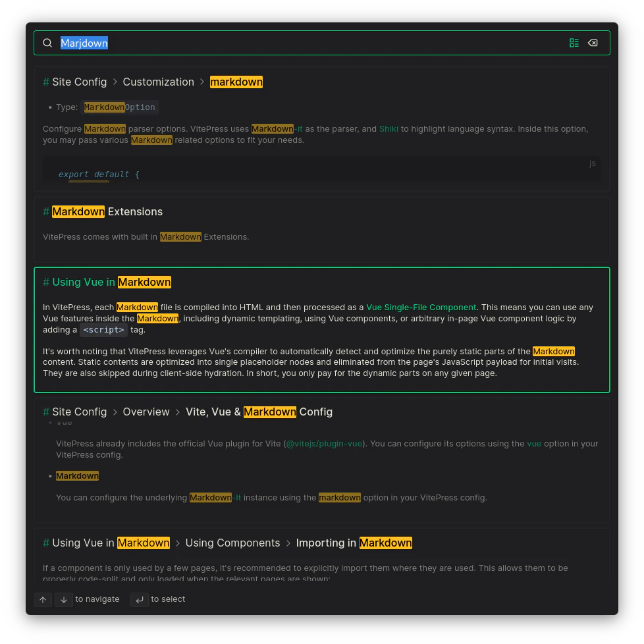Click the down arrow navigate key
The height and width of the screenshot is (644, 644).
click(x=64, y=600)
